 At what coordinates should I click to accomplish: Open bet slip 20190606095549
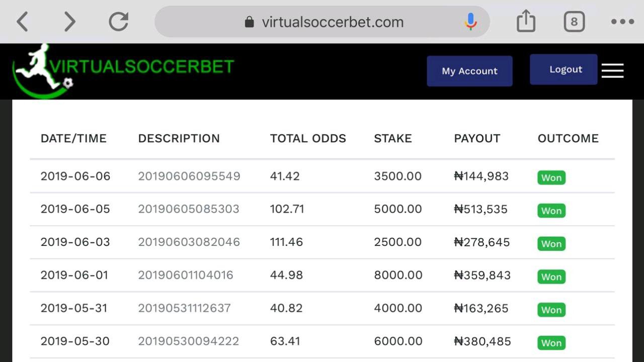tap(189, 176)
